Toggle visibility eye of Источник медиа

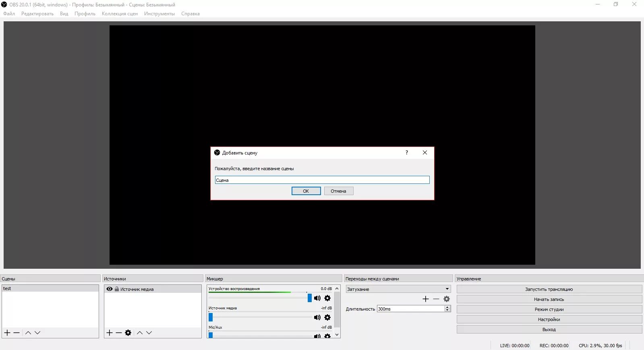(x=110, y=289)
